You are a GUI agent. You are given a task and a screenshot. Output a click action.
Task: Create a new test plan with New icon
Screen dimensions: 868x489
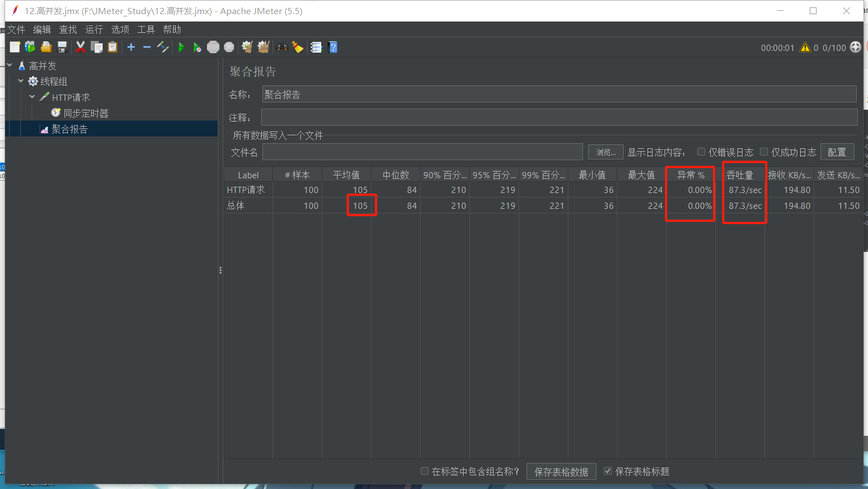15,47
